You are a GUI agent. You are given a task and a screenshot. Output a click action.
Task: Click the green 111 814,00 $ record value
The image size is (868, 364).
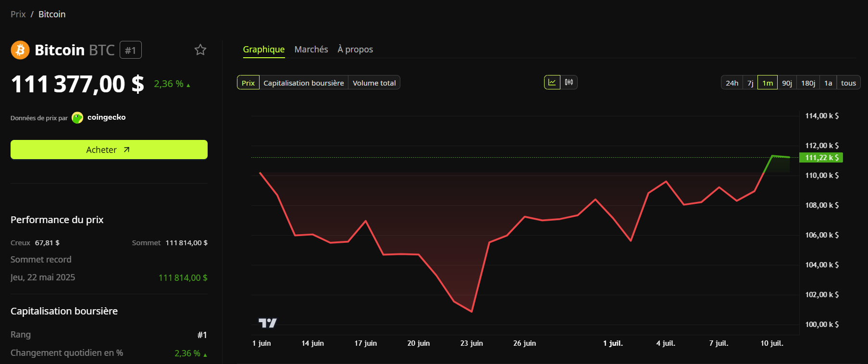point(183,278)
